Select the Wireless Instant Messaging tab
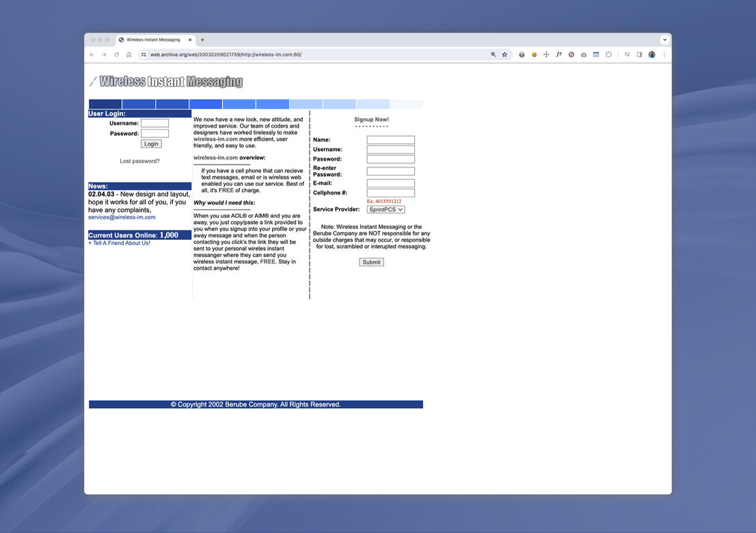The image size is (756, 533). click(x=153, y=40)
